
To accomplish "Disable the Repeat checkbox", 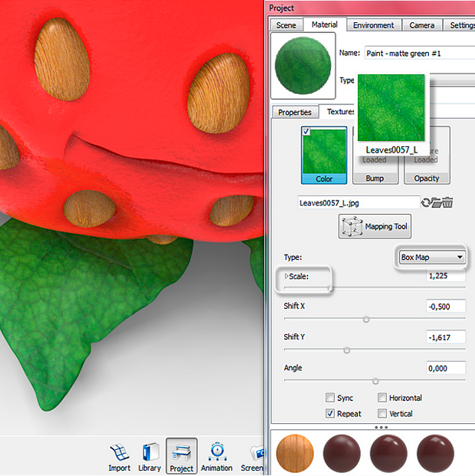I will click(330, 413).
